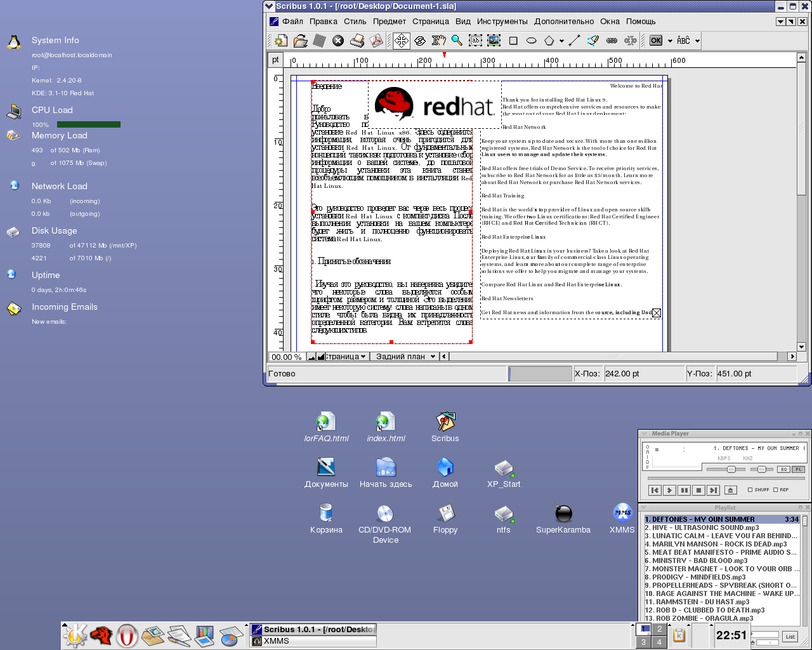812x650 pixels.
Task: Toggle the EQ button in Media Player
Action: (783, 470)
